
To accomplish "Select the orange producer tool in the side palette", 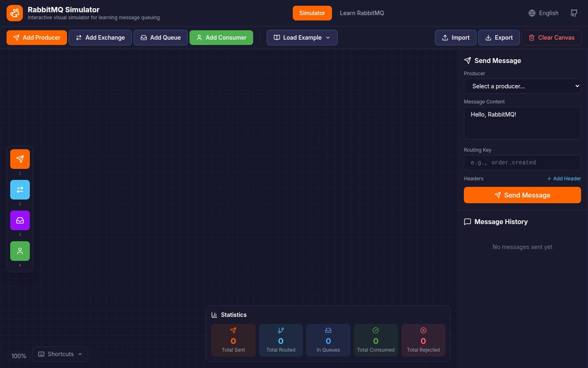I will pos(20,159).
